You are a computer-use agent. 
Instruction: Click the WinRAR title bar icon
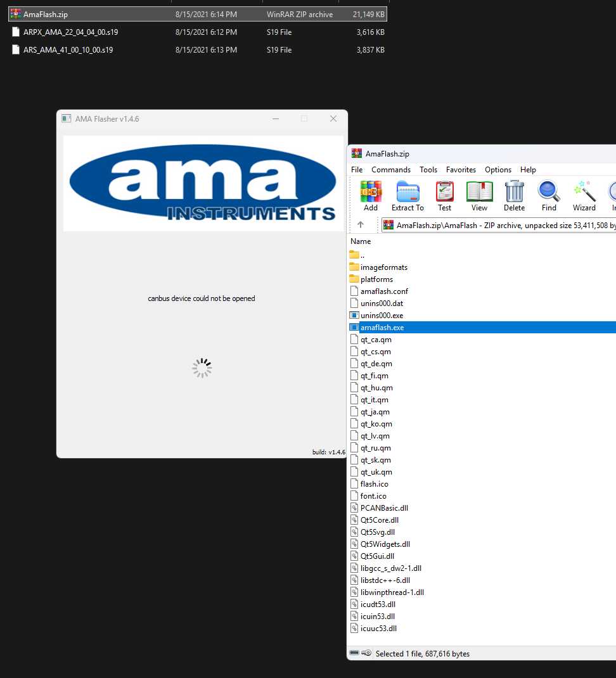point(356,153)
